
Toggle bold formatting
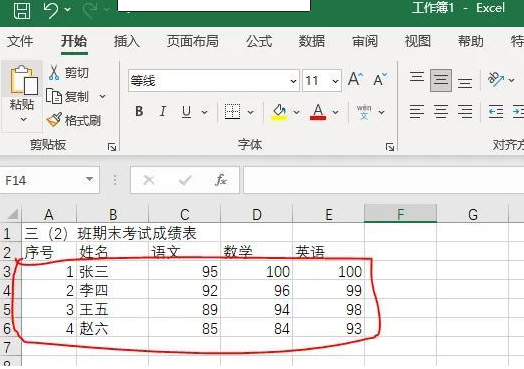tap(139, 111)
